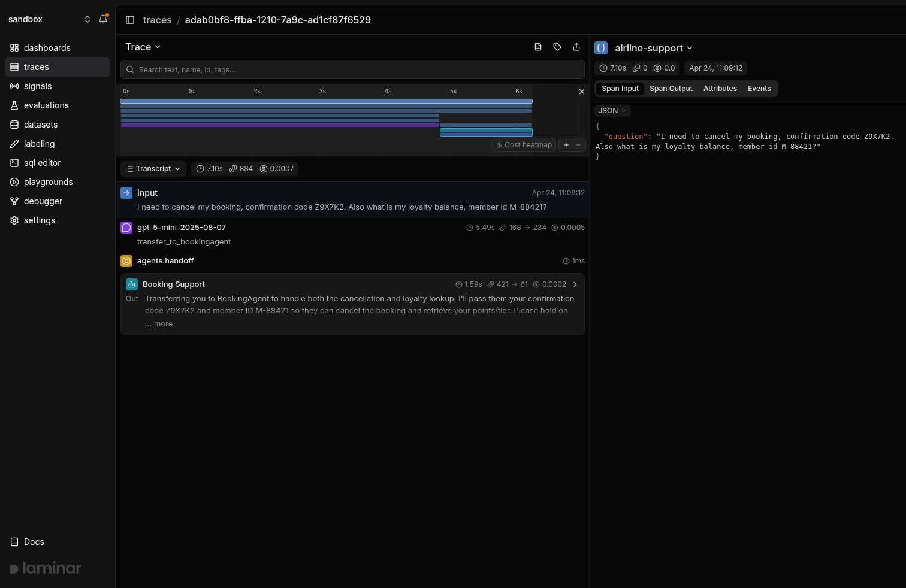Switch to the Attributes tab
Screen dimensions: 906x588
coord(720,89)
